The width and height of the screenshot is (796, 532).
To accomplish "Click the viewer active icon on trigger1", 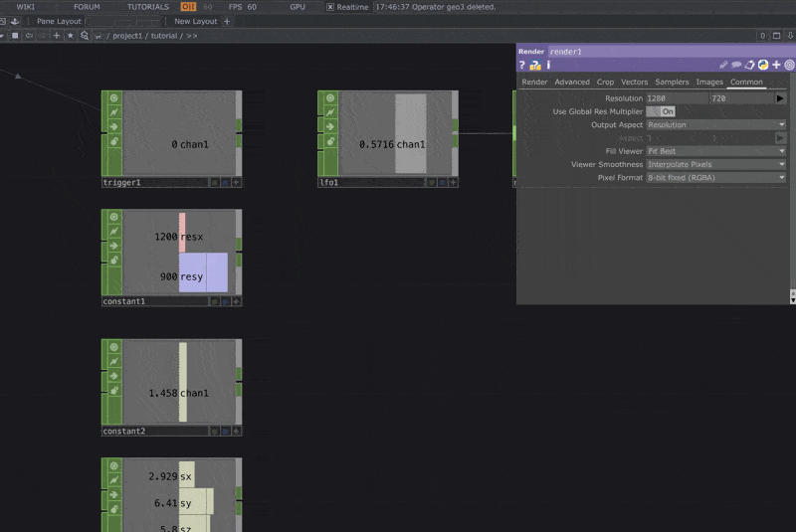I will [x=113, y=97].
